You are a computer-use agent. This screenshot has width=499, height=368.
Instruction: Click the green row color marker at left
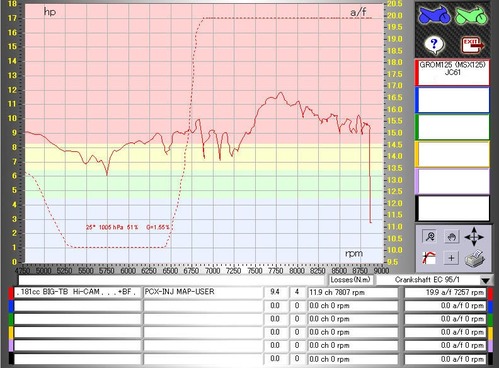(11, 319)
